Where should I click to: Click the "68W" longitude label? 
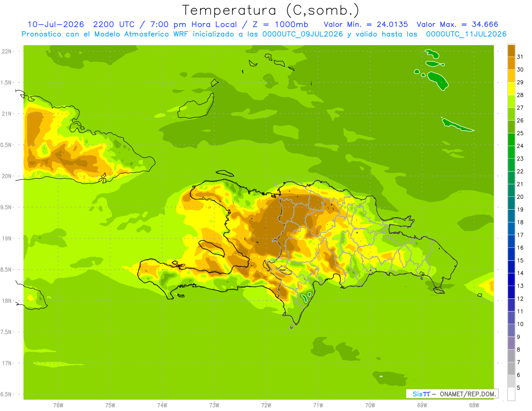[x=474, y=405]
